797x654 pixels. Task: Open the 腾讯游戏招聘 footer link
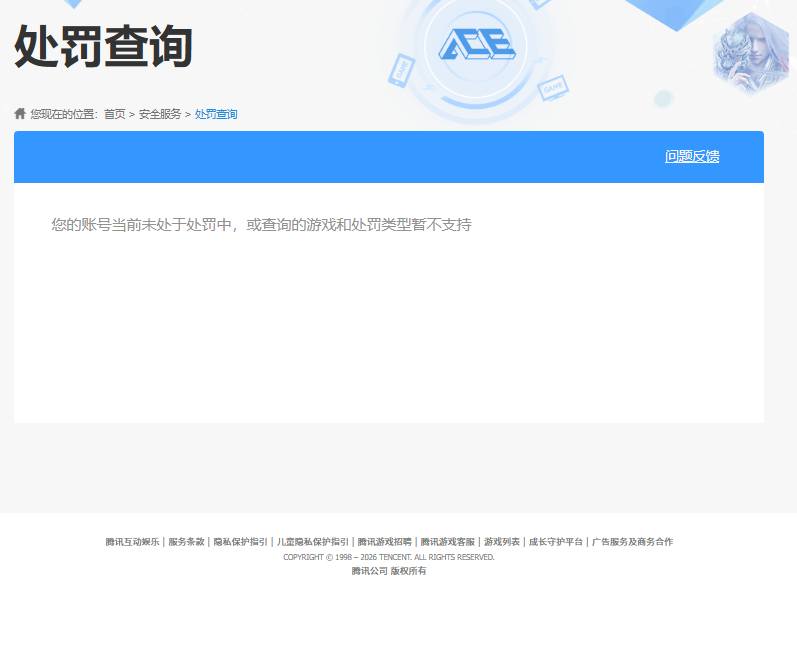(x=384, y=542)
